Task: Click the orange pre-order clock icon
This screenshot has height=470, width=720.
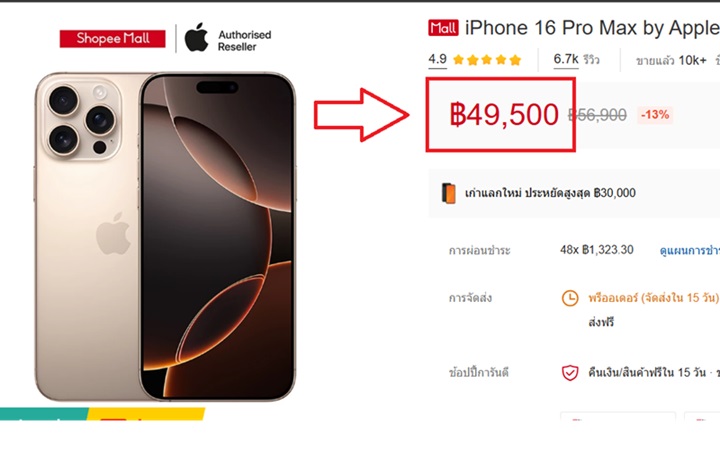Action: coord(570,298)
